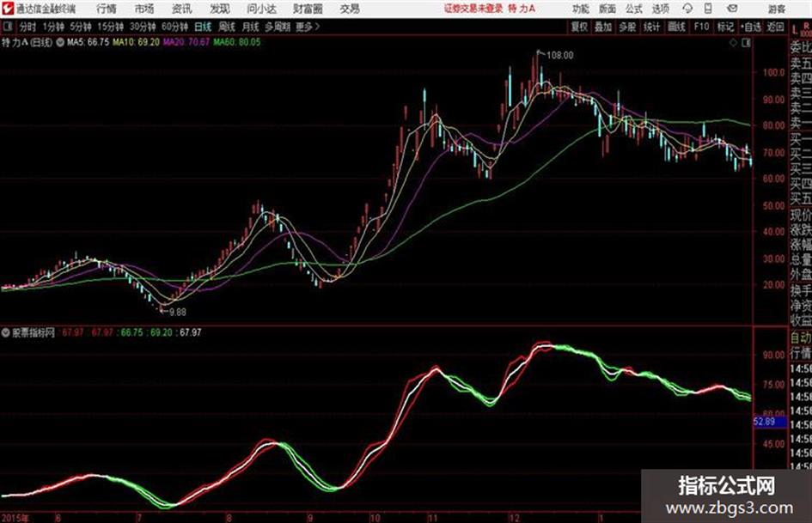The width and height of the screenshot is (812, 523).
Task: Switch to the 分时 period tab
Action: click(x=28, y=27)
